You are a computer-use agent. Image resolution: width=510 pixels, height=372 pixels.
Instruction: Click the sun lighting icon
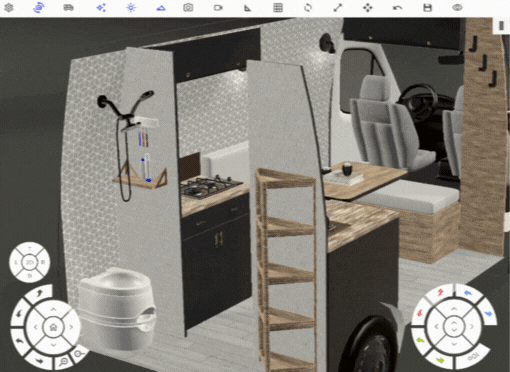tap(131, 7)
